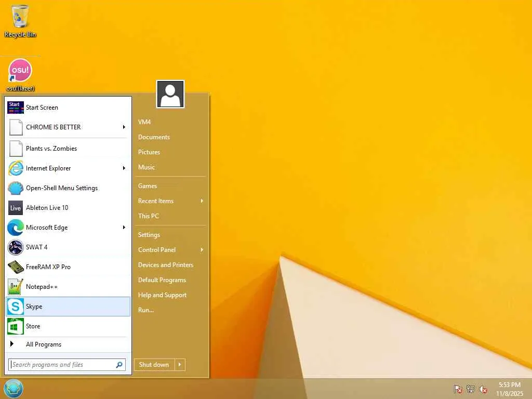Click the network status tray icon
The image size is (532, 399).
(471, 389)
